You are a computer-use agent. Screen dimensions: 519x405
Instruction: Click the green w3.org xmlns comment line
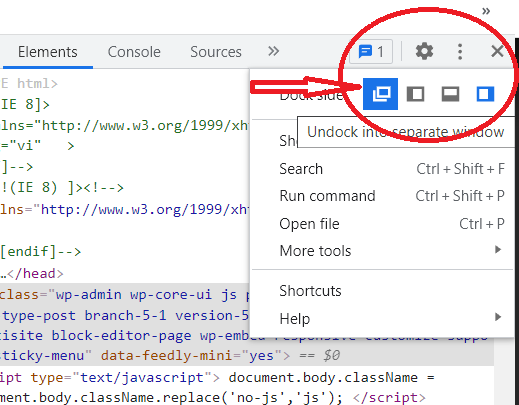coord(124,125)
